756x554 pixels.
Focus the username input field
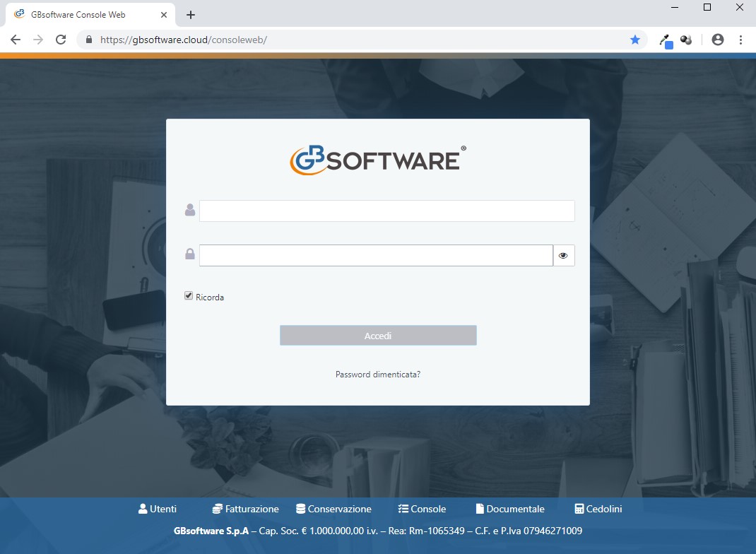click(386, 211)
